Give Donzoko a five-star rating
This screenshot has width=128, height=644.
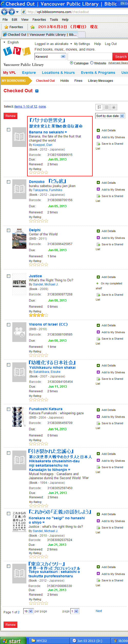pyautogui.click(x=46, y=221)
